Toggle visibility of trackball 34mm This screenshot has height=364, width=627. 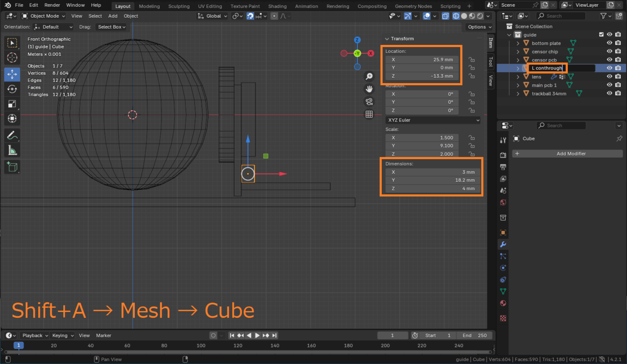[x=609, y=93]
